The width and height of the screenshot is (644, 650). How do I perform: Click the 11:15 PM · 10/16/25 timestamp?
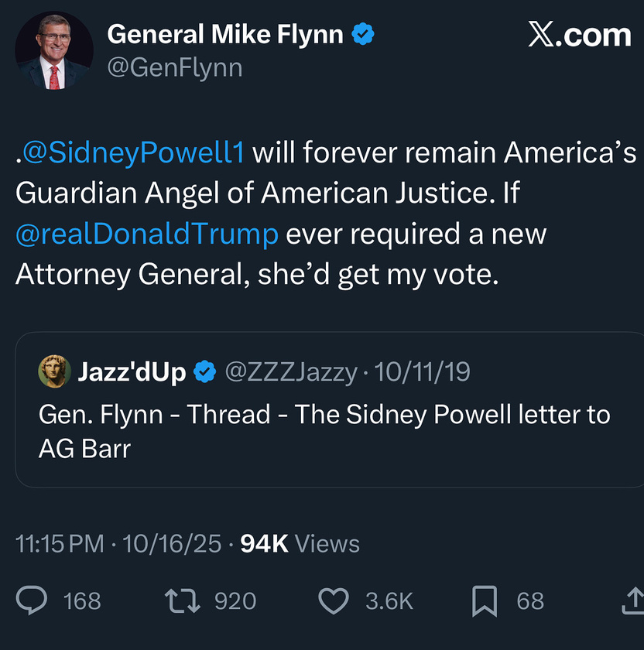pyautogui.click(x=119, y=543)
